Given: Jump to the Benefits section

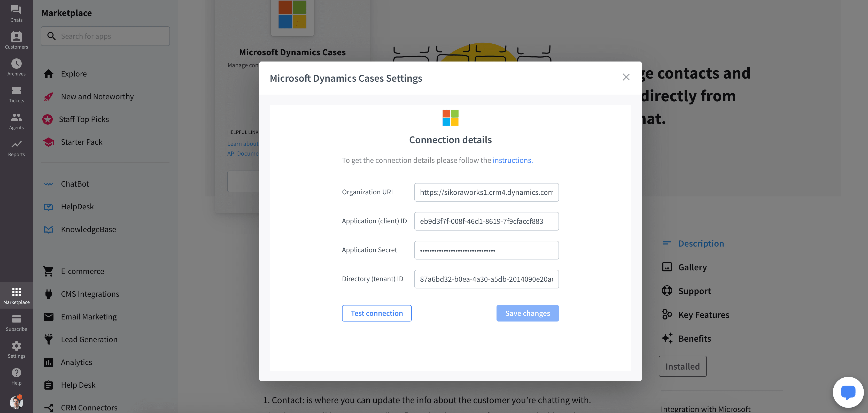Looking at the screenshot, I should [x=694, y=339].
